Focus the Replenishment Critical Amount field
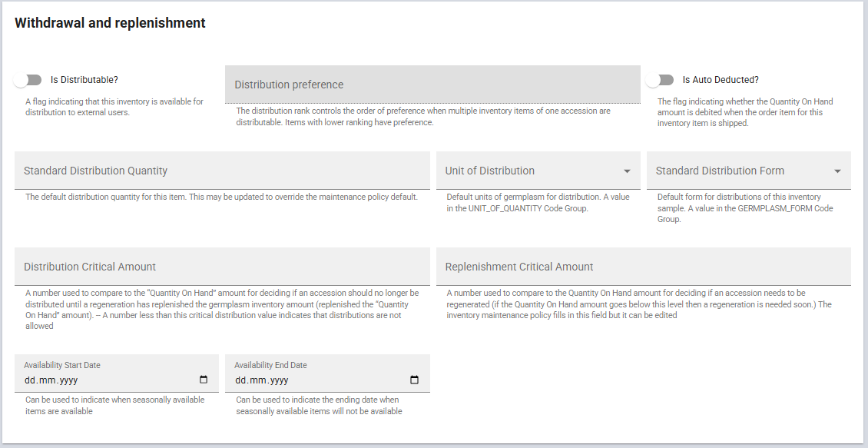This screenshot has width=868, height=448. click(643, 267)
